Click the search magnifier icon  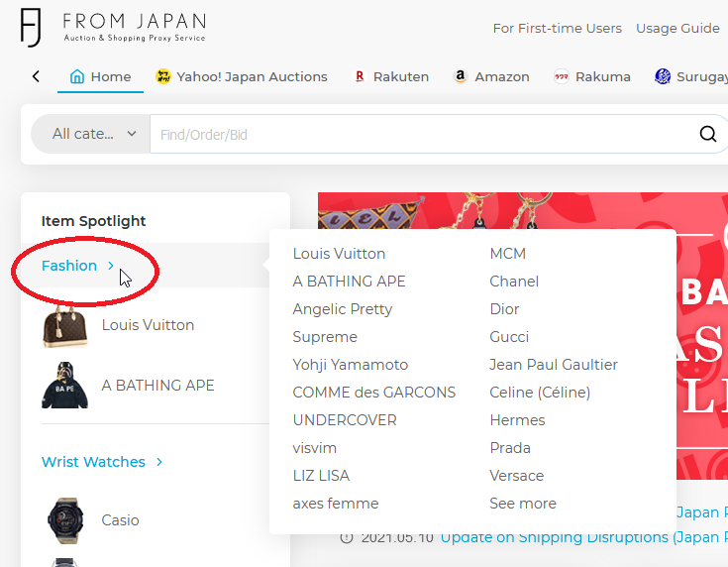[707, 134]
